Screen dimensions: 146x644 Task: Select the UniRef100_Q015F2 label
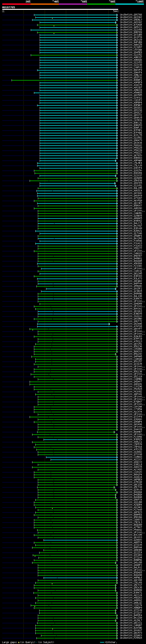click(x=131, y=289)
